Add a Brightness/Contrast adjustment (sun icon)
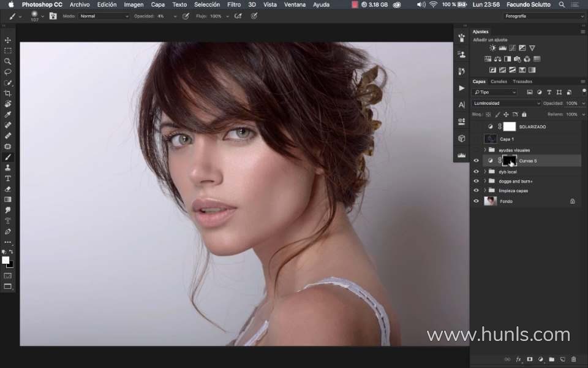 (492, 48)
